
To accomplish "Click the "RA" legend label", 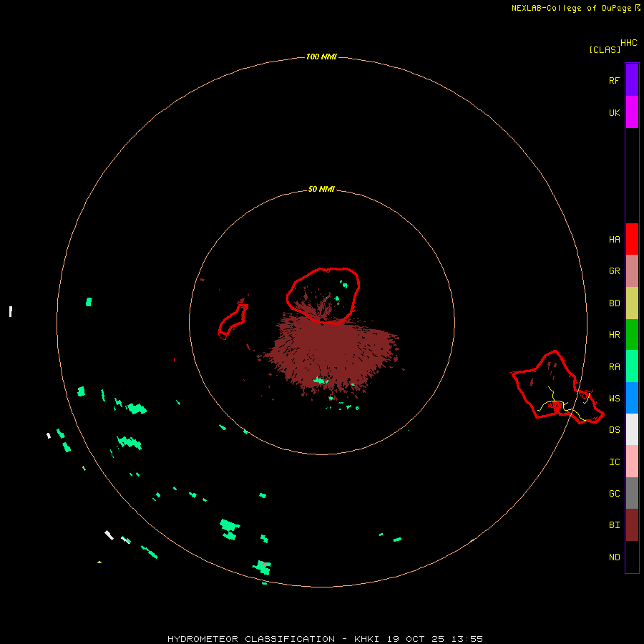I will coord(614,367).
